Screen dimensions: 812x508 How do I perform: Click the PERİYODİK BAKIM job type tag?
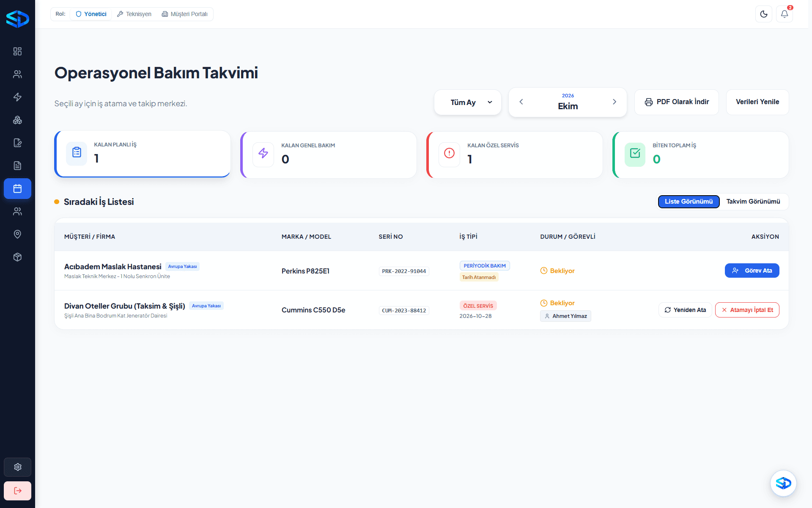(x=485, y=266)
